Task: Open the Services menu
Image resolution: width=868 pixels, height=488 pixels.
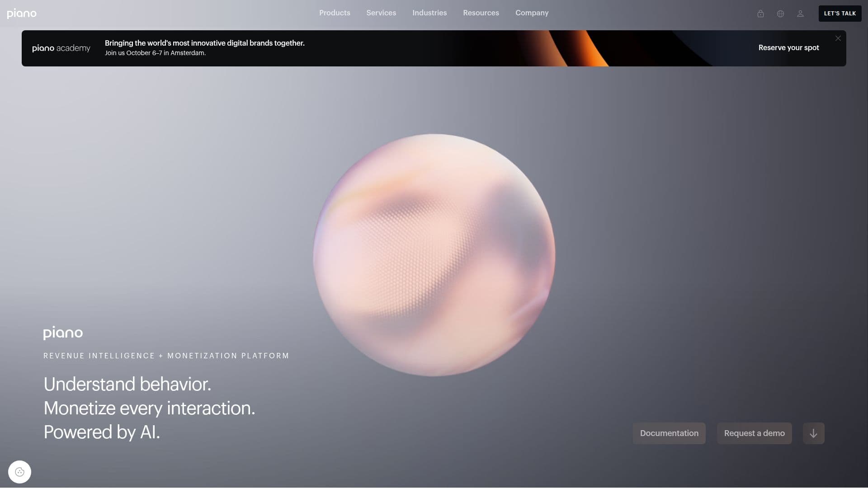Action: coord(381,13)
